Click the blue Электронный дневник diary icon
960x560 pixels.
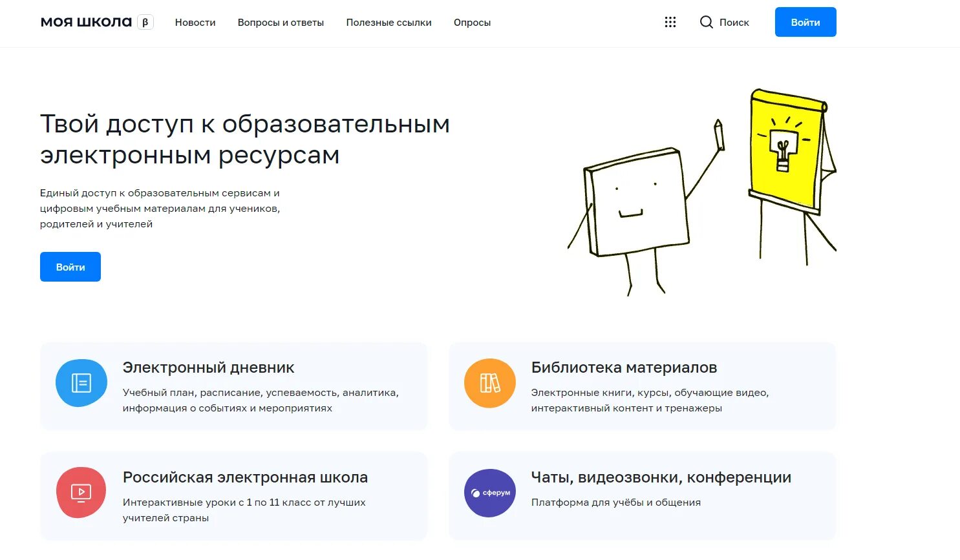click(x=81, y=382)
